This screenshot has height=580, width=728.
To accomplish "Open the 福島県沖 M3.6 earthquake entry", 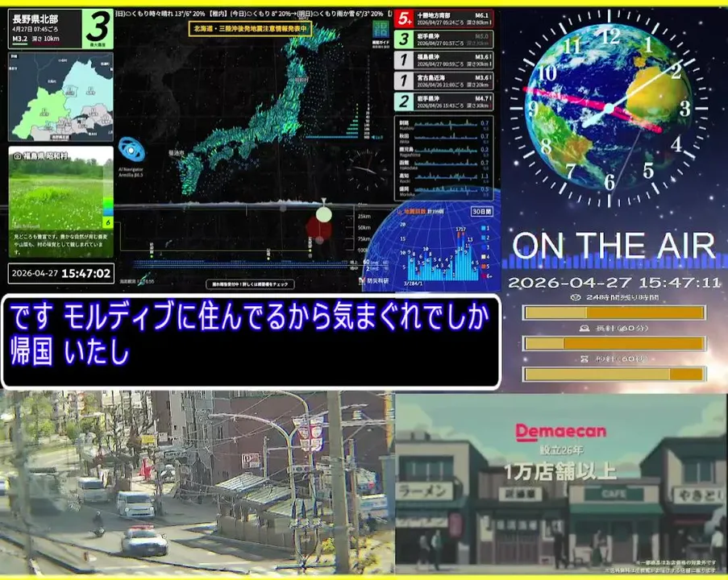I will point(444,60).
